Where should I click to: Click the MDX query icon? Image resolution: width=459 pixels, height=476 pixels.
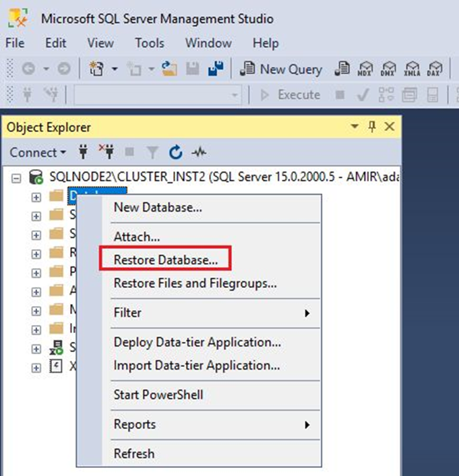coord(366,69)
